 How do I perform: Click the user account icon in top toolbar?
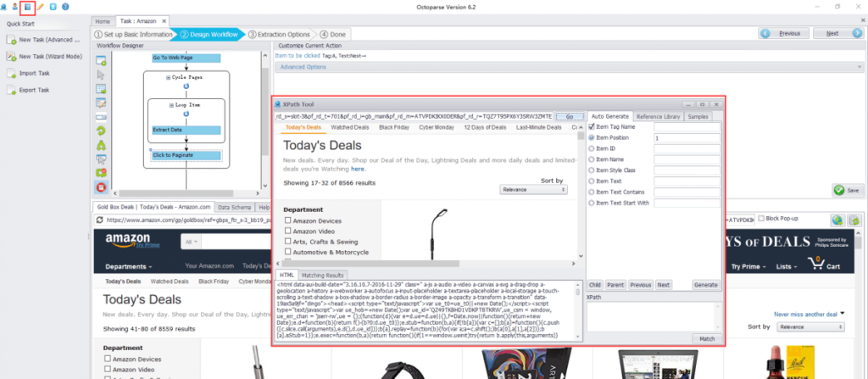coord(15,7)
